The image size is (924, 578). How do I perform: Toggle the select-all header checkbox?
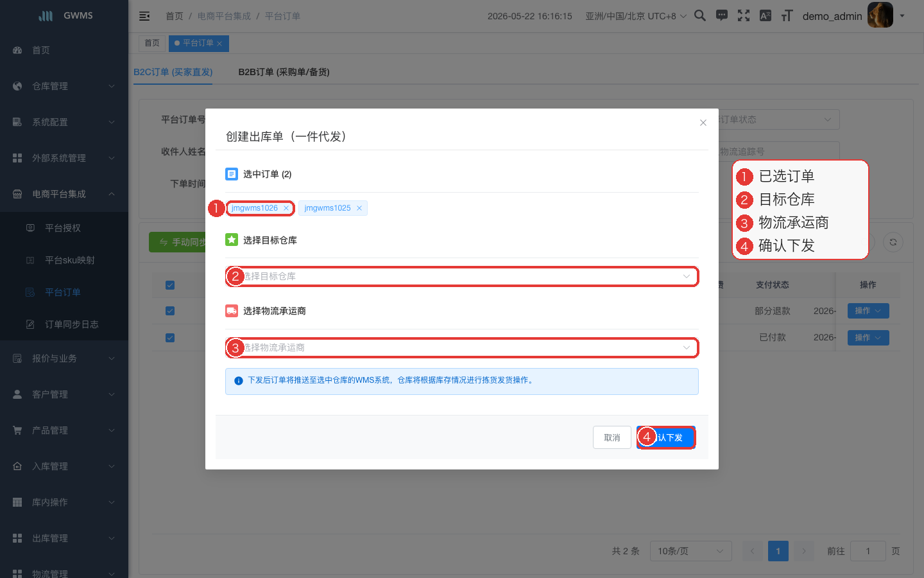[x=170, y=285]
